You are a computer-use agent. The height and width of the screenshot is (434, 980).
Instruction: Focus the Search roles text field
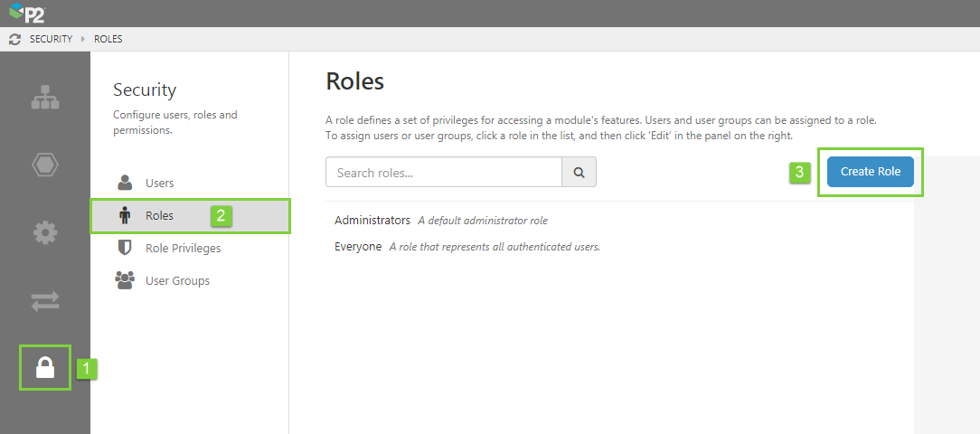443,172
